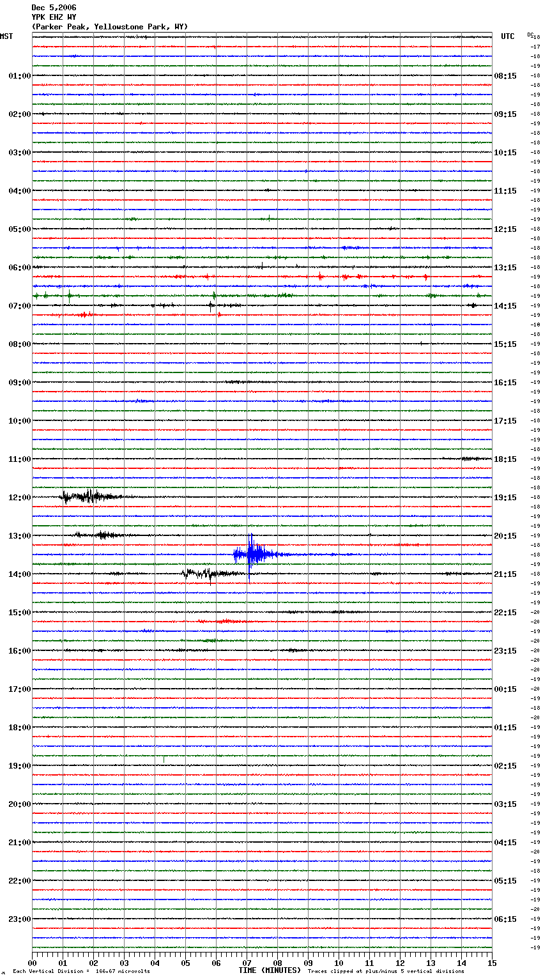
Task: Select the 03:00 MST row label
Action: pos(20,153)
